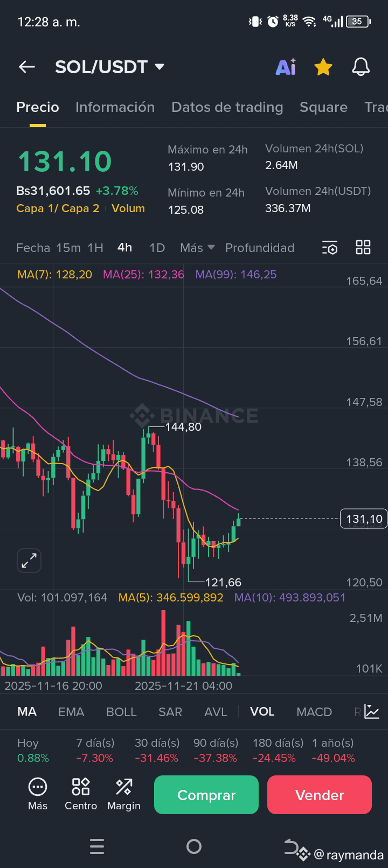Tap the 121,66 low marker
This screenshot has height=868, width=388.
coord(223,582)
